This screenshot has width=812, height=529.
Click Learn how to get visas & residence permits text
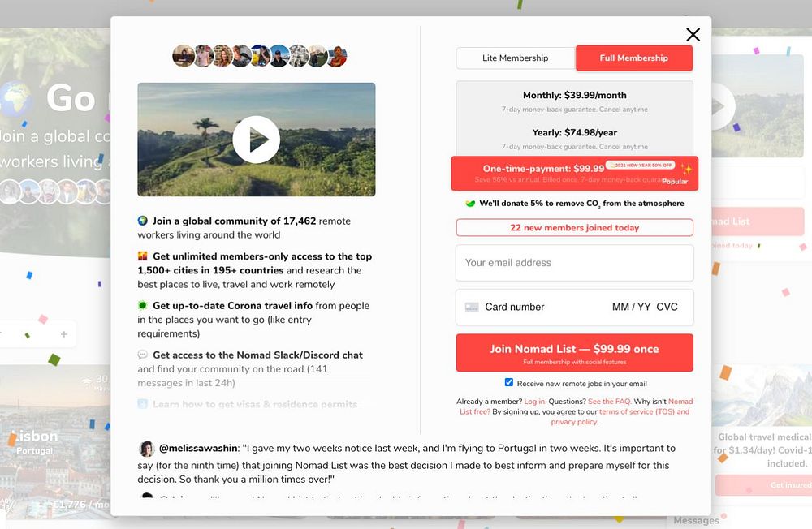255,404
